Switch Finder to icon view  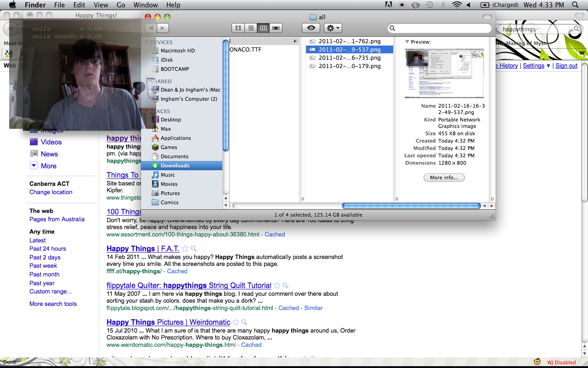[238, 28]
